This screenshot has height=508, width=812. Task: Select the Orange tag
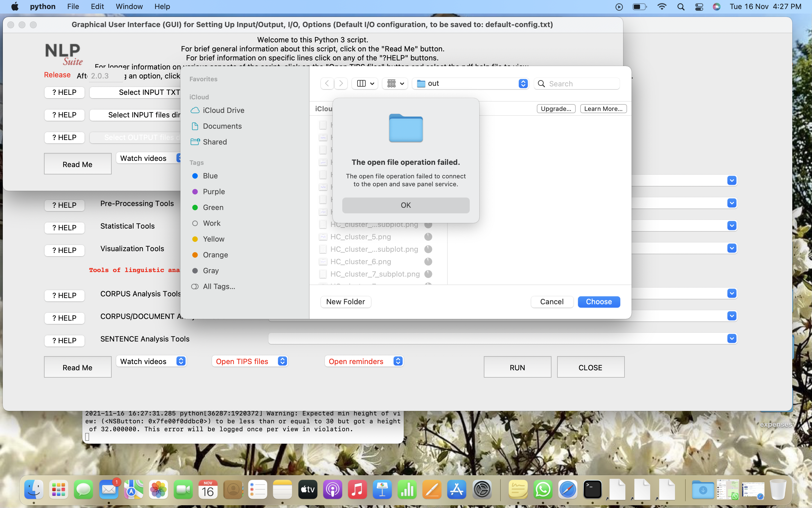click(210, 255)
